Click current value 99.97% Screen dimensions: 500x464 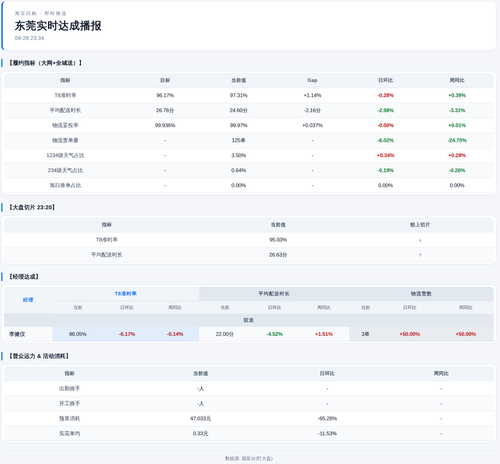tap(239, 125)
